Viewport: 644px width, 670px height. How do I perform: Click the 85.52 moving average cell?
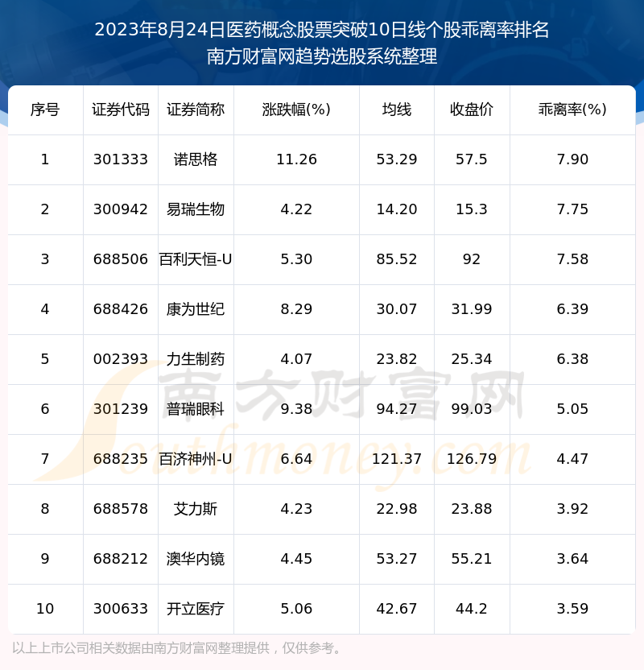(397, 259)
